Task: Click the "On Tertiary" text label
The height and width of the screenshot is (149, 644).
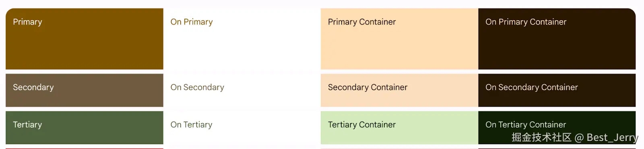Action: (191, 125)
